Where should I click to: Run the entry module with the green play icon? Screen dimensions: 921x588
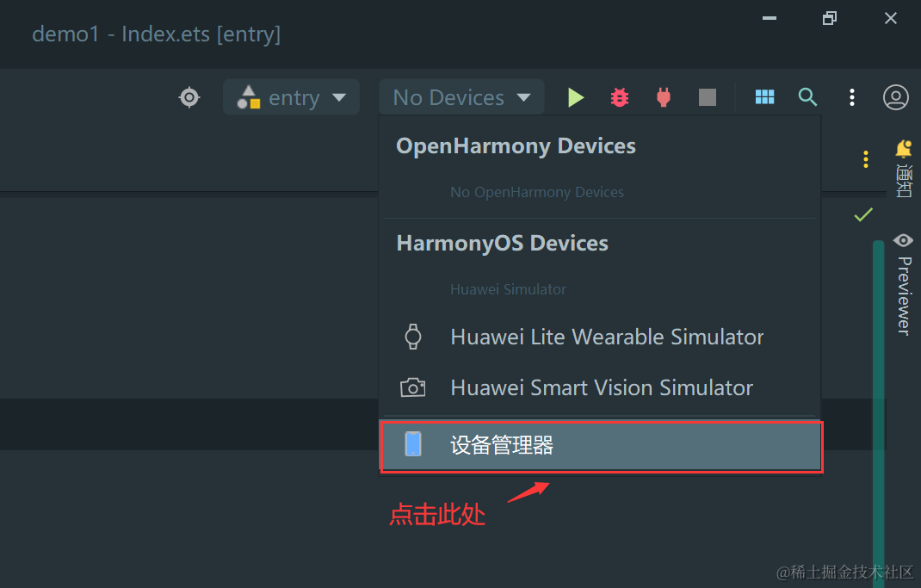point(576,97)
